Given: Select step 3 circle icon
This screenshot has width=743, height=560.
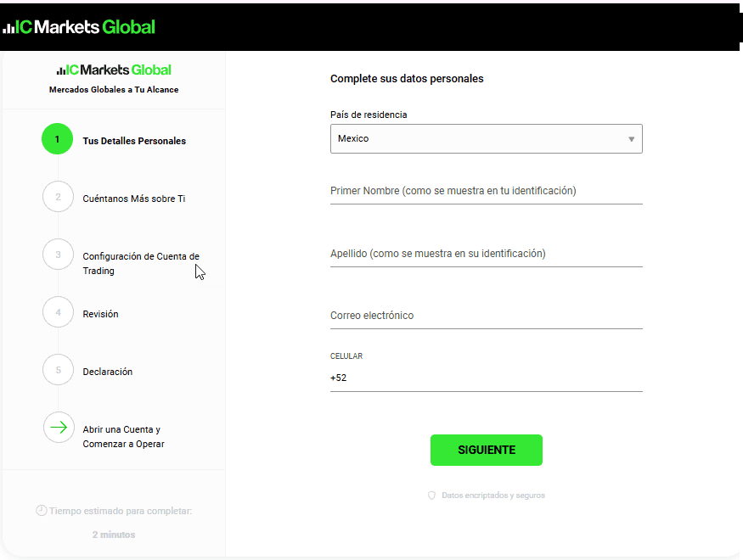Looking at the screenshot, I should click(x=58, y=255).
